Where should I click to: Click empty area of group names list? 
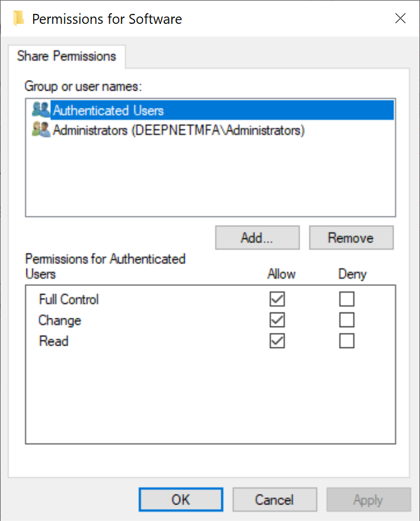[210, 179]
